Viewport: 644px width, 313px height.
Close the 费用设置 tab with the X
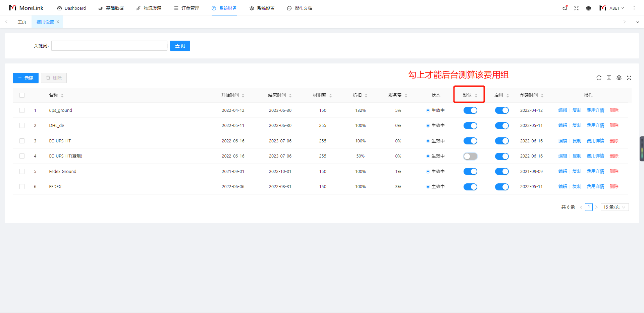58,22
